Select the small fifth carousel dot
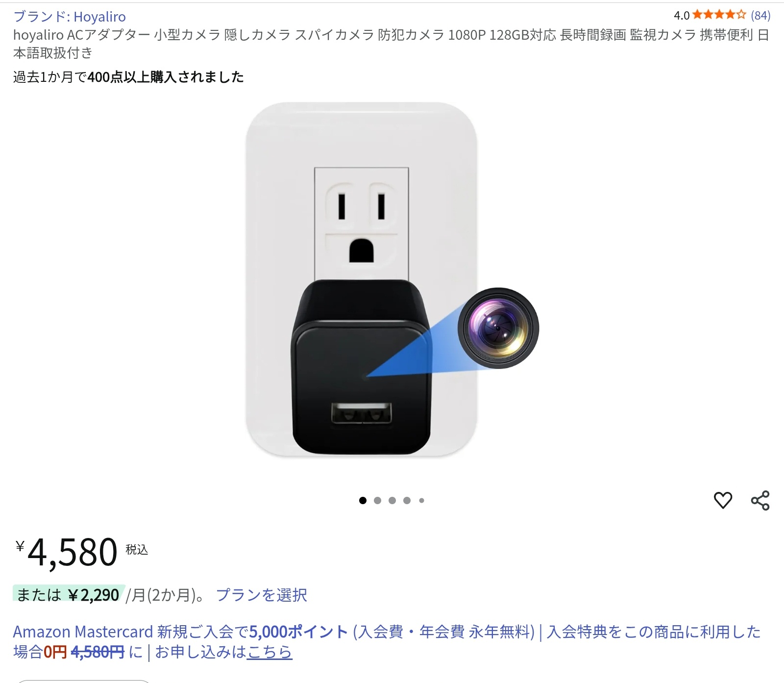The image size is (784, 683). point(421,500)
